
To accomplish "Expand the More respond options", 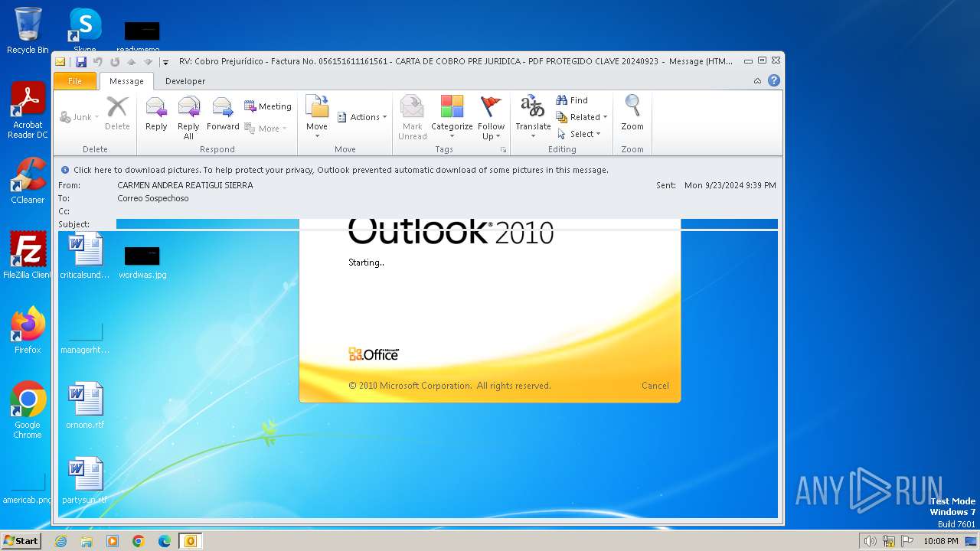I will pos(266,129).
